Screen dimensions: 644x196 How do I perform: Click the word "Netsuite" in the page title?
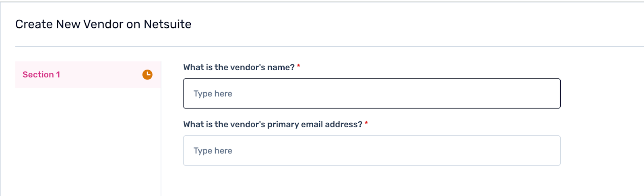(167, 24)
